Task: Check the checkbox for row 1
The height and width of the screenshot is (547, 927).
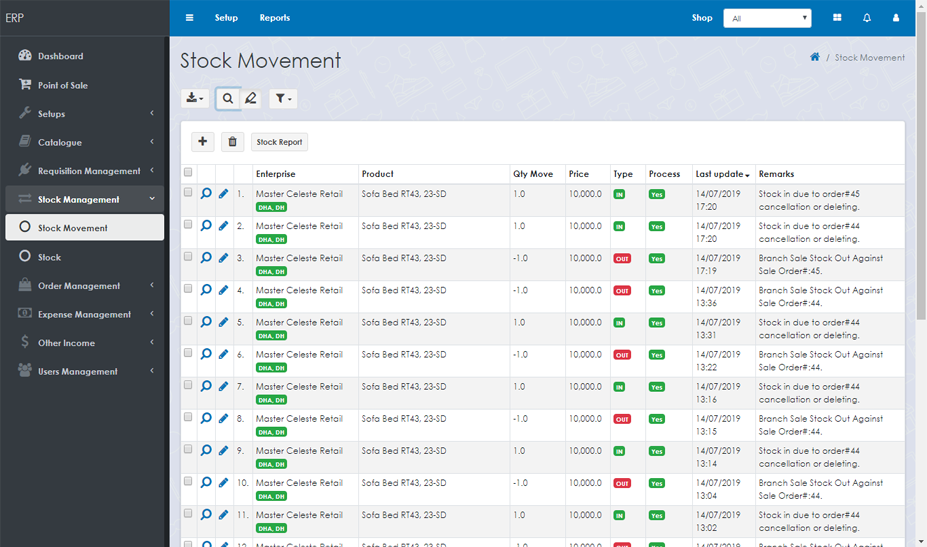Action: click(x=188, y=193)
